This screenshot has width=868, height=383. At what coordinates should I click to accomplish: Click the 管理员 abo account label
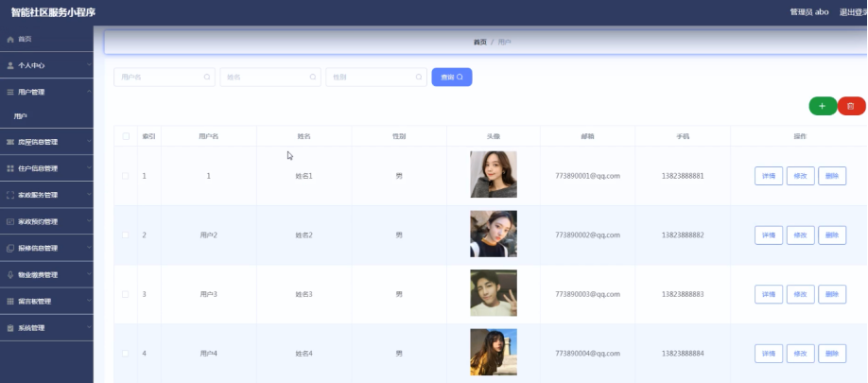point(809,12)
